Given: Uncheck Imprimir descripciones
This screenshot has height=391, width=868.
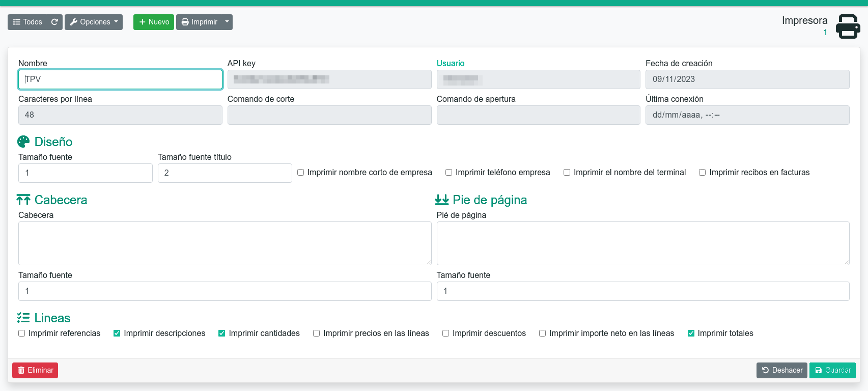Looking at the screenshot, I should pos(117,333).
